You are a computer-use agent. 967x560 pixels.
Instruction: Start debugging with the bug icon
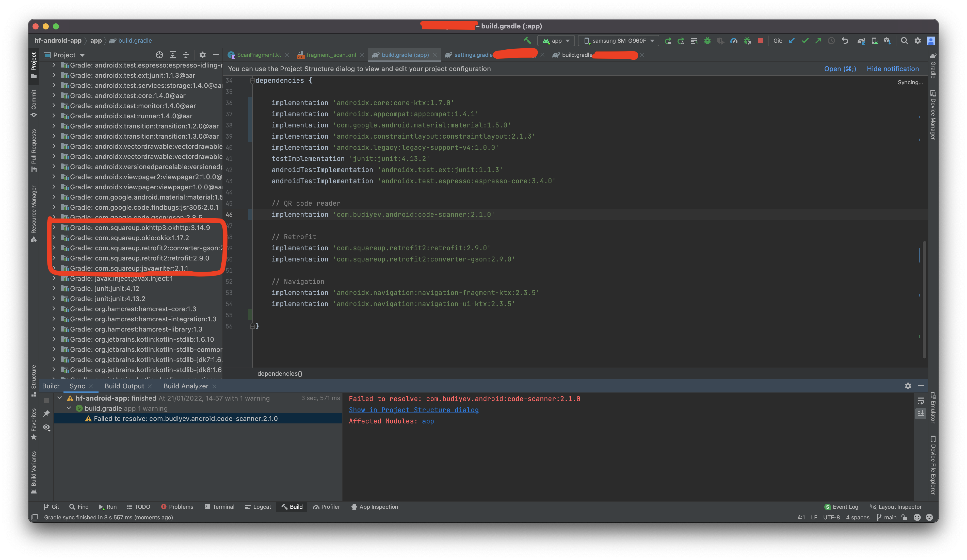coord(707,41)
